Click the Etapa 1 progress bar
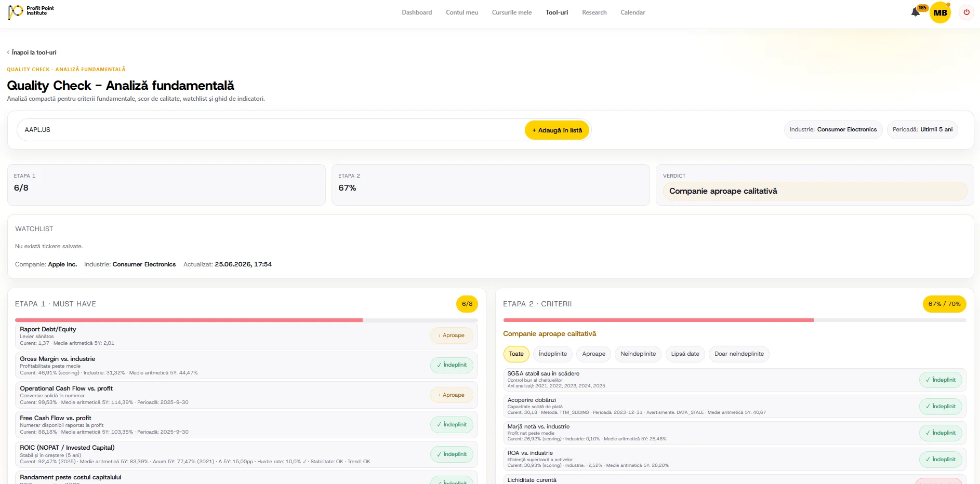Viewport: 980px width, 484px height. pyautogui.click(x=246, y=320)
